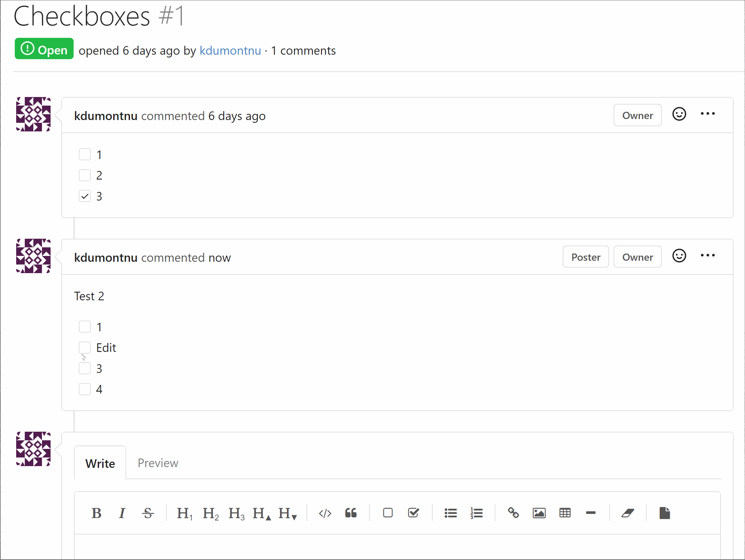The width and height of the screenshot is (745, 560).
Task: Check box 1 under Test 2
Action: click(x=85, y=327)
